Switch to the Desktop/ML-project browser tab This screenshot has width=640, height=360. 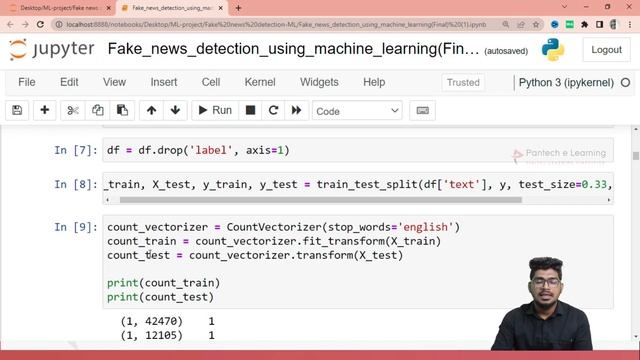tap(59, 8)
